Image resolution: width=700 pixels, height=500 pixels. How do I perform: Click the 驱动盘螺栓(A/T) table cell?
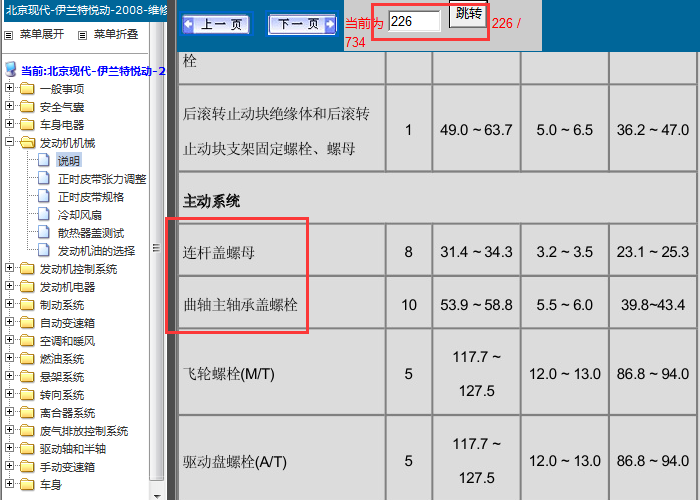[282, 459]
